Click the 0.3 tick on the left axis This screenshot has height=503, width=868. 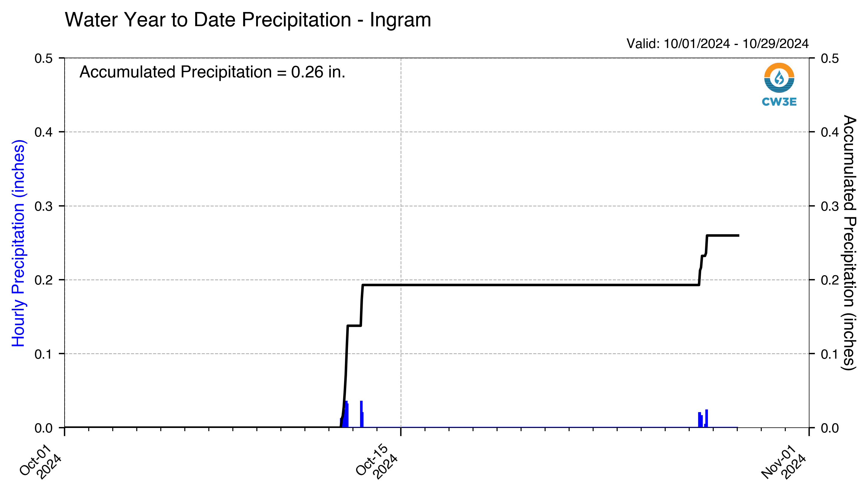click(x=44, y=206)
